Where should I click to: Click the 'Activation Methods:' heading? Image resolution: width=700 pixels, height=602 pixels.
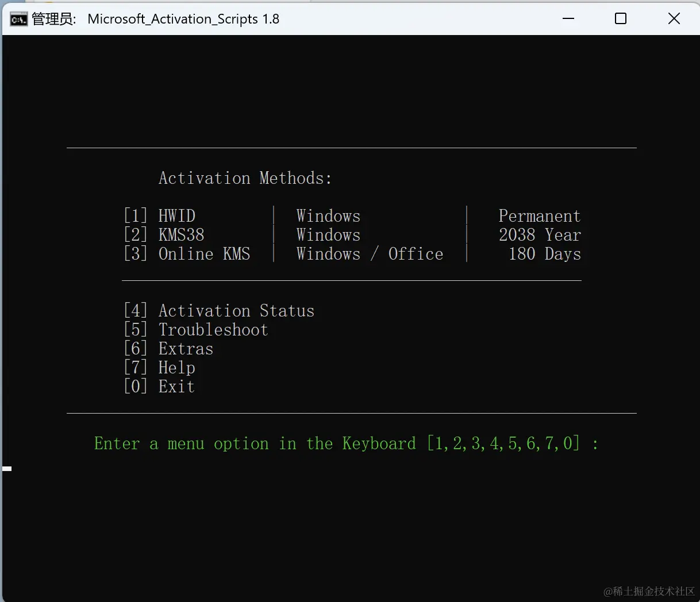pyautogui.click(x=245, y=178)
